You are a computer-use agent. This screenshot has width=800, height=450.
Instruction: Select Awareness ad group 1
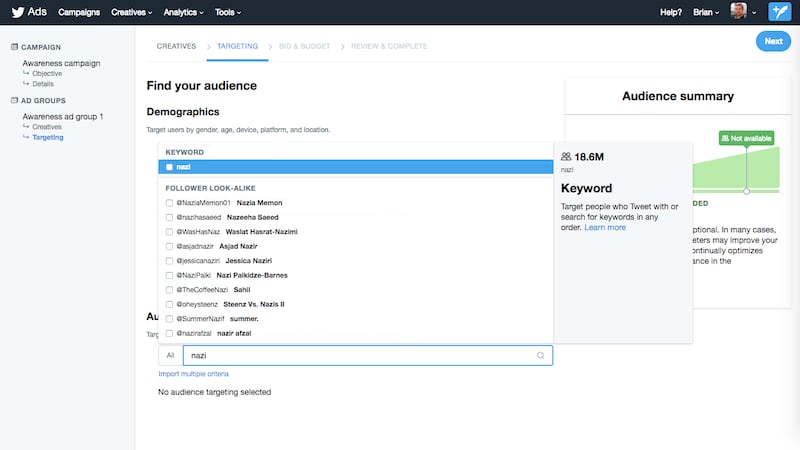[x=63, y=116]
